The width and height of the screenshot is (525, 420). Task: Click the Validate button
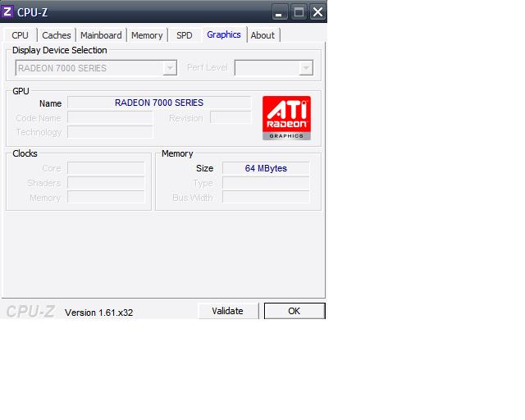point(228,311)
